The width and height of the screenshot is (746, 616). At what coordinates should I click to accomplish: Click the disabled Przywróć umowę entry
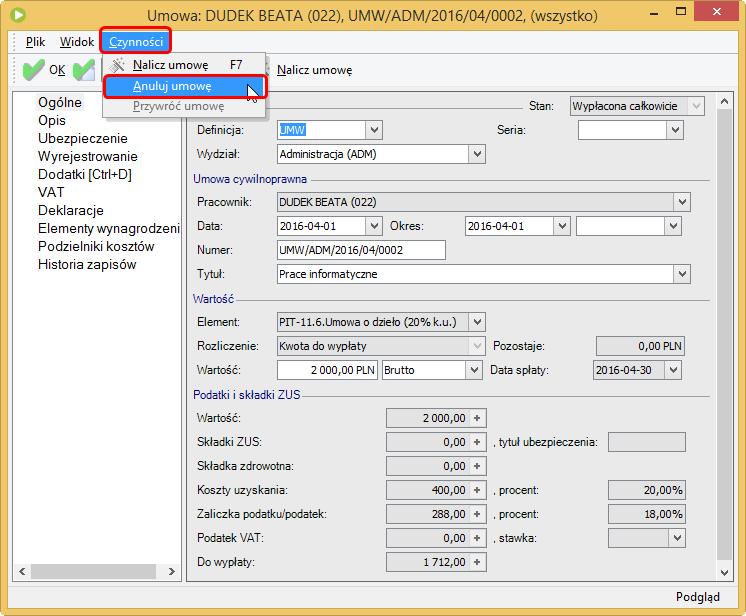coord(184,106)
